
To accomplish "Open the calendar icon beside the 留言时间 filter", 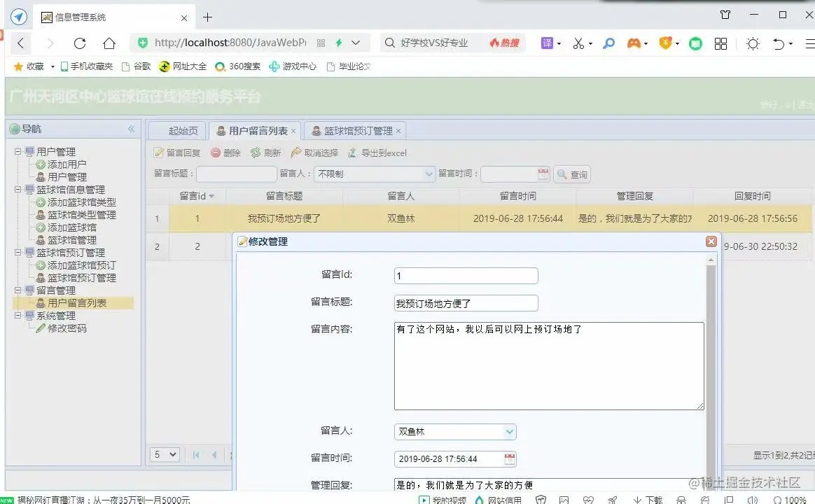I will coord(543,174).
